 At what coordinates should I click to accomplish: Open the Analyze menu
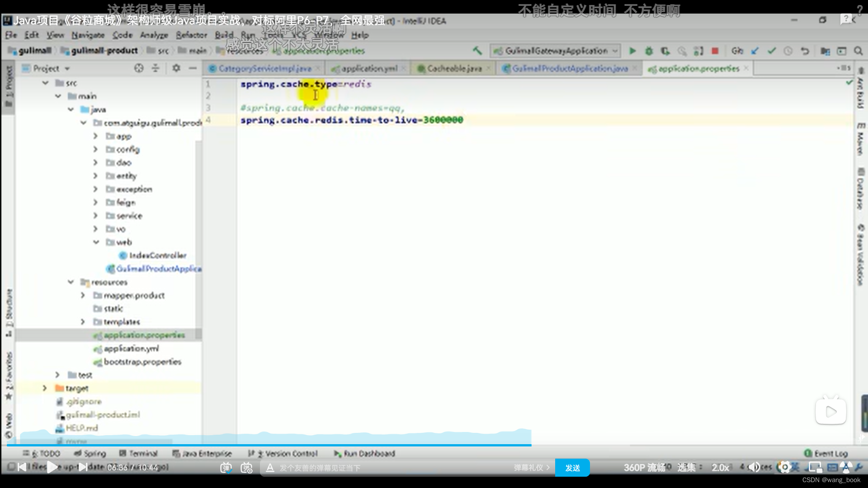coord(154,35)
